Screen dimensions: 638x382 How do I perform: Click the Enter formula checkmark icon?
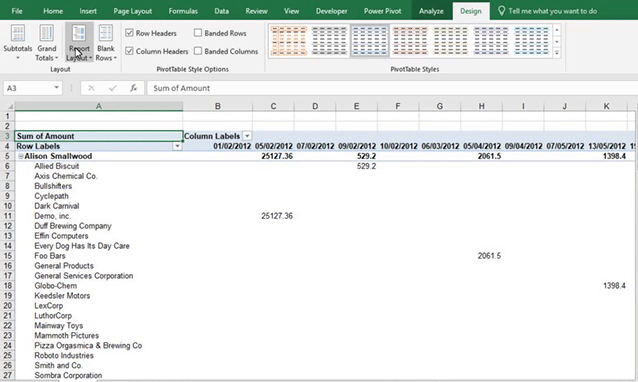[113, 88]
